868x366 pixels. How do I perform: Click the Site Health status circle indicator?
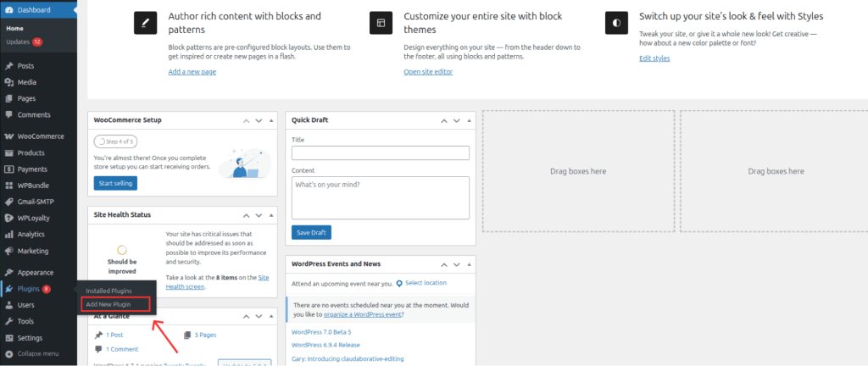tap(122, 251)
